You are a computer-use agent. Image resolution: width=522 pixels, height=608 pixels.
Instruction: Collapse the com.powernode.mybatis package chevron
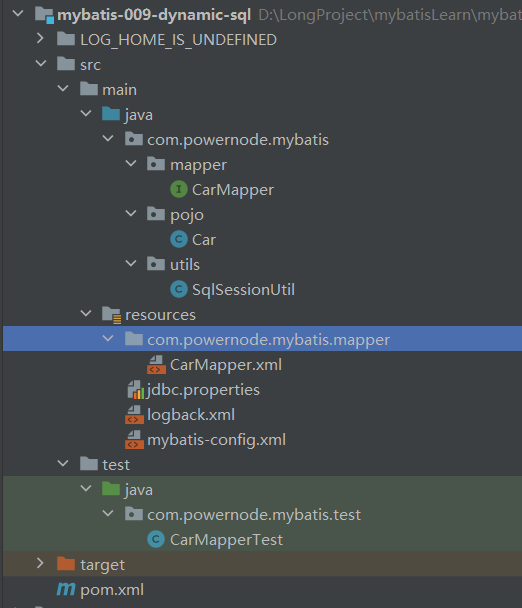click(108, 138)
